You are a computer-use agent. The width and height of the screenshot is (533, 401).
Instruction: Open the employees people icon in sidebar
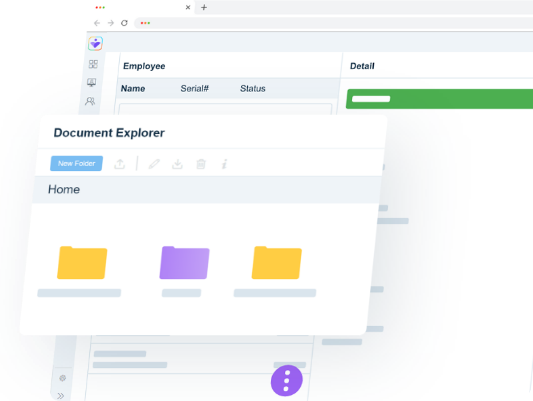[x=90, y=101]
